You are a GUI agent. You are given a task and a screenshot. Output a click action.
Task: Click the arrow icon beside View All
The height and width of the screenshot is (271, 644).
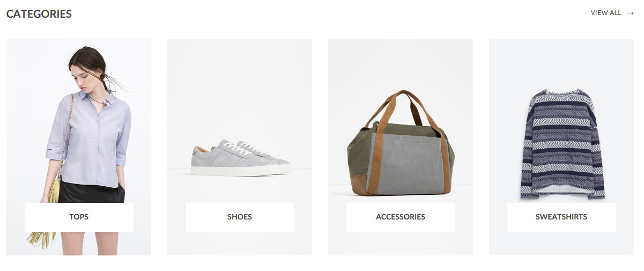click(x=630, y=13)
